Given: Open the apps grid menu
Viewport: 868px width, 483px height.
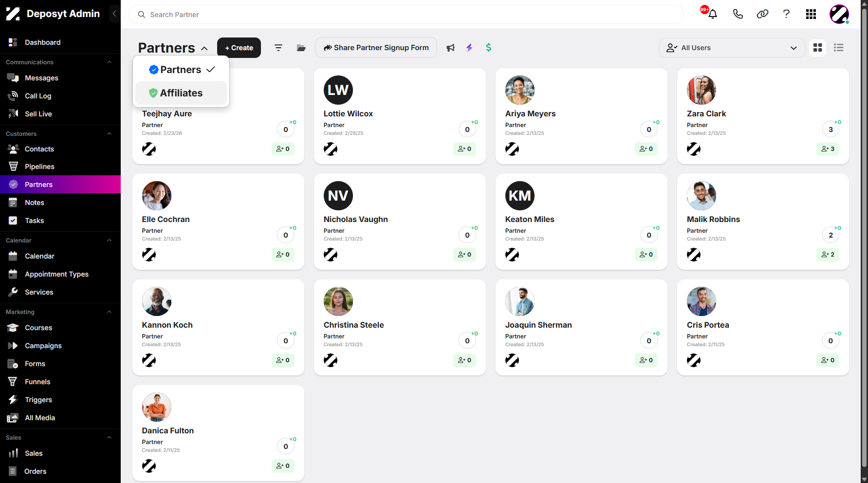Looking at the screenshot, I should [x=811, y=14].
